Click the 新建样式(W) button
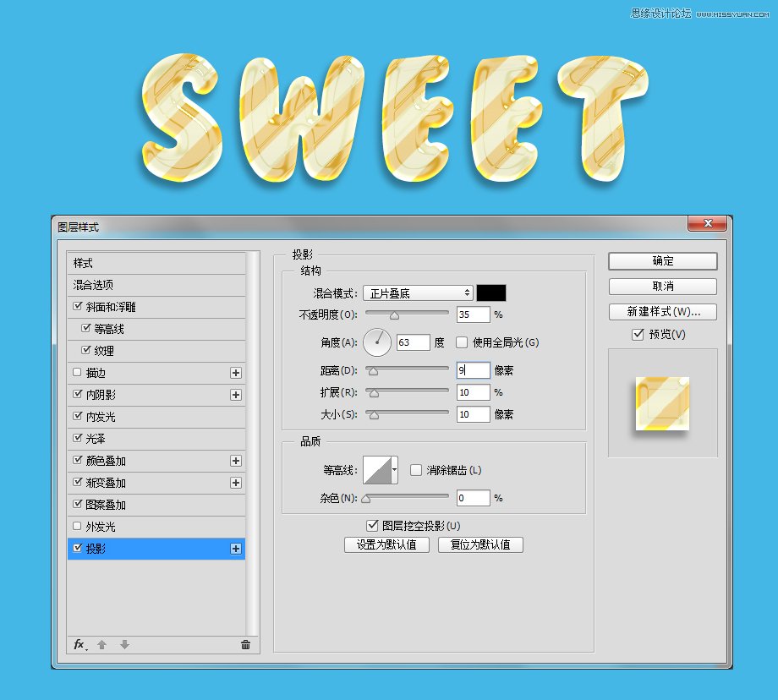Screen dimensions: 778x700 pyautogui.click(x=662, y=312)
